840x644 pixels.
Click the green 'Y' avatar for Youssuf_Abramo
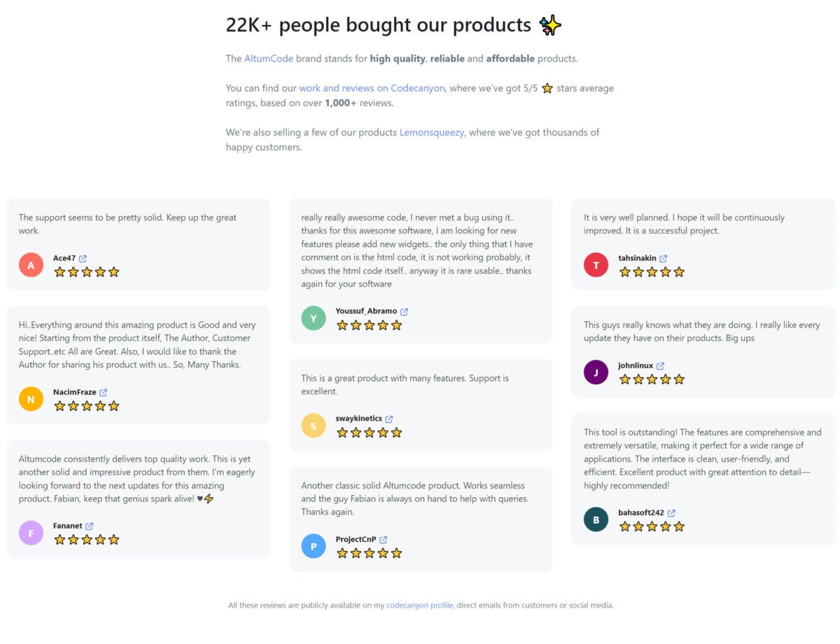click(314, 318)
